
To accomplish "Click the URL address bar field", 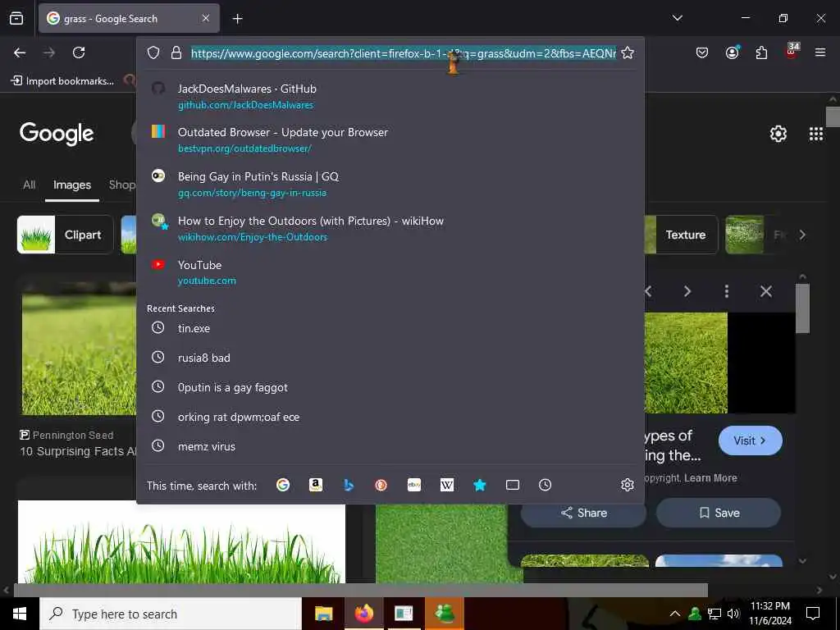I will point(404,53).
